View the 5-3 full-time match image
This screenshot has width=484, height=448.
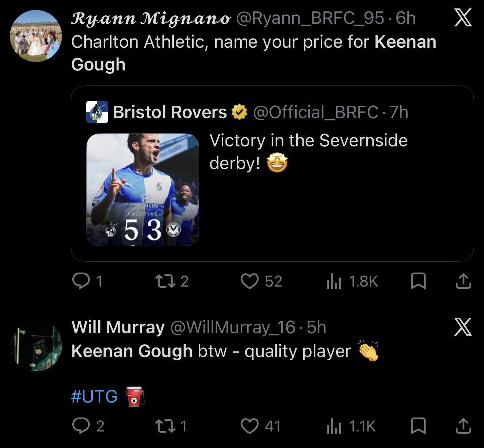(143, 190)
